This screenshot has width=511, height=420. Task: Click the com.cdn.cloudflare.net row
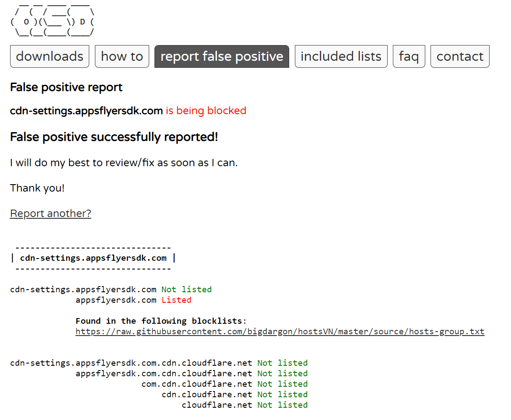[224, 384]
